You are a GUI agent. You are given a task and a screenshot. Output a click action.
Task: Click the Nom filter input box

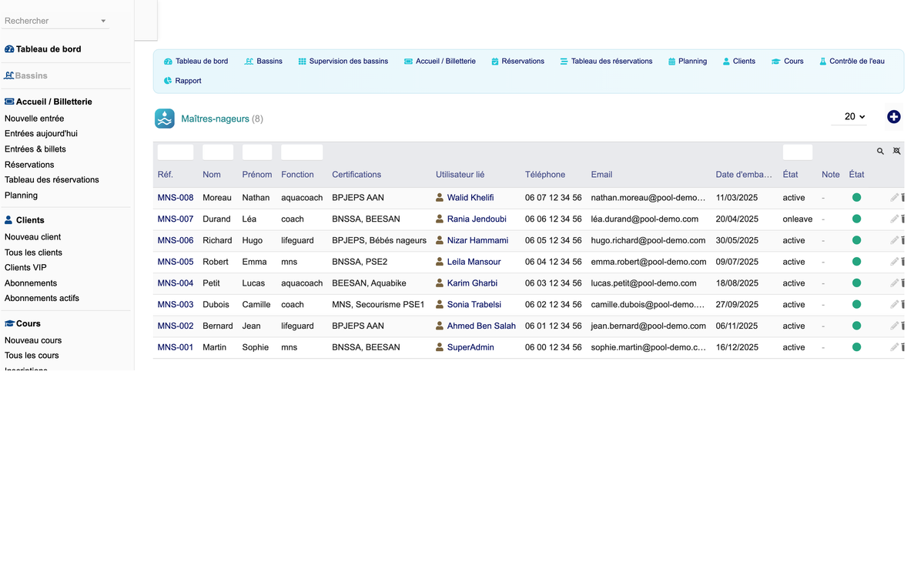218,152
